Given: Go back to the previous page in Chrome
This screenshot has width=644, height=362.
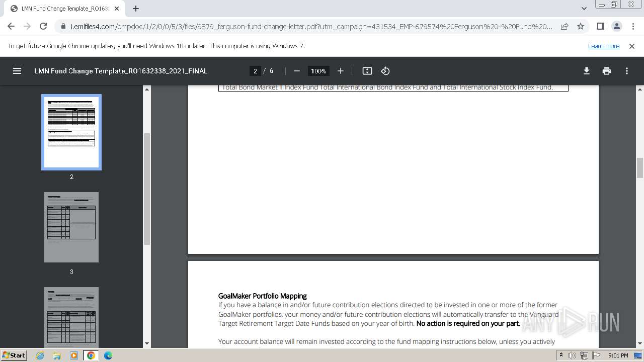Looking at the screenshot, I should coord(11,26).
